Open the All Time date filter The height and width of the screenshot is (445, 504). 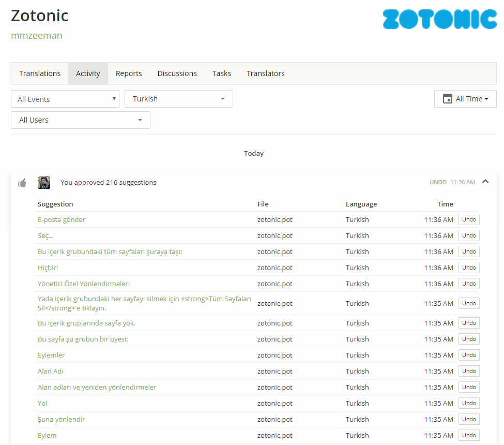point(465,99)
